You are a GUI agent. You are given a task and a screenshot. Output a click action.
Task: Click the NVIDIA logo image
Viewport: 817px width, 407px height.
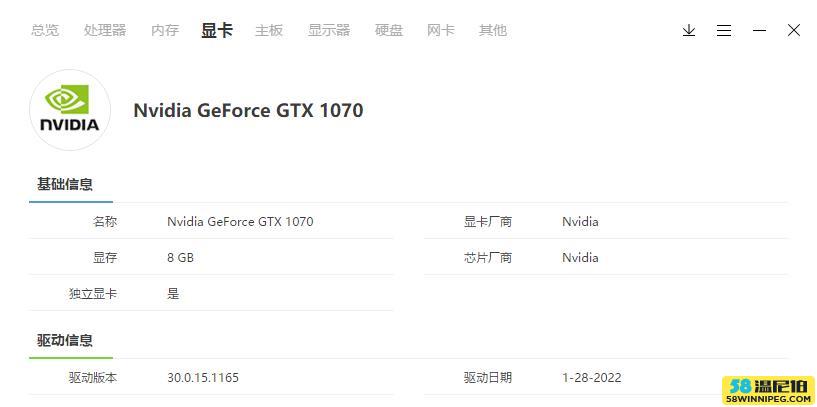point(70,110)
